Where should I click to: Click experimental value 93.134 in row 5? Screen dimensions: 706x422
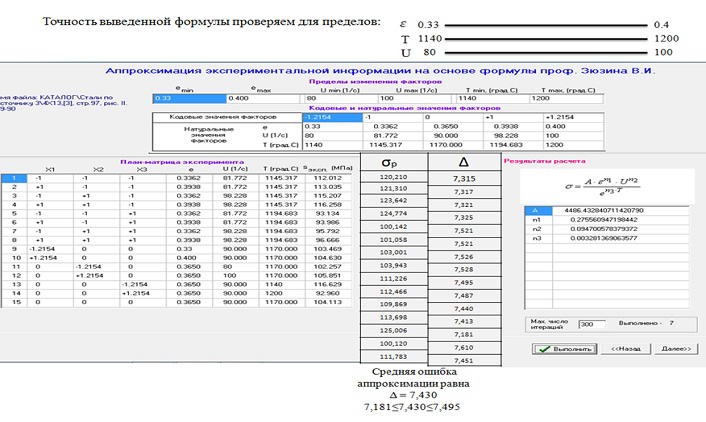(x=328, y=213)
